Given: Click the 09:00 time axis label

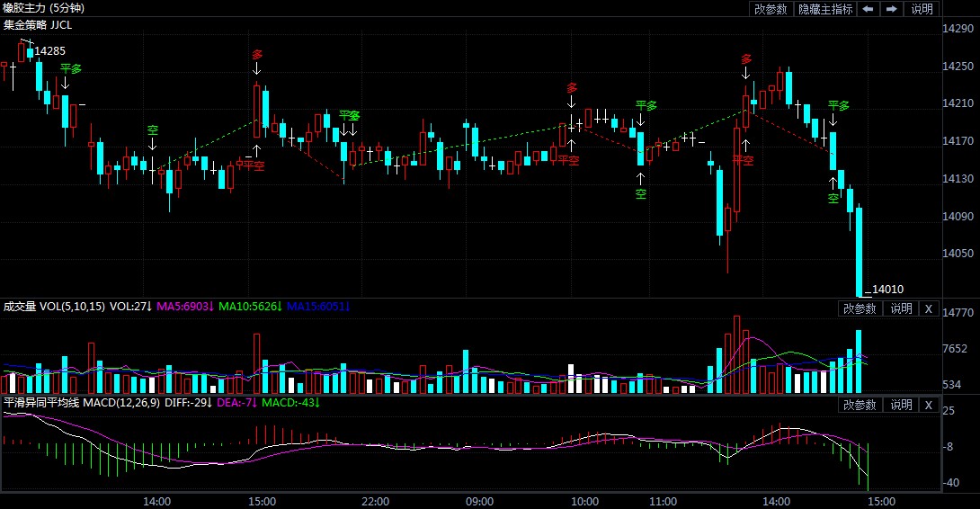Looking at the screenshot, I should coord(479,502).
